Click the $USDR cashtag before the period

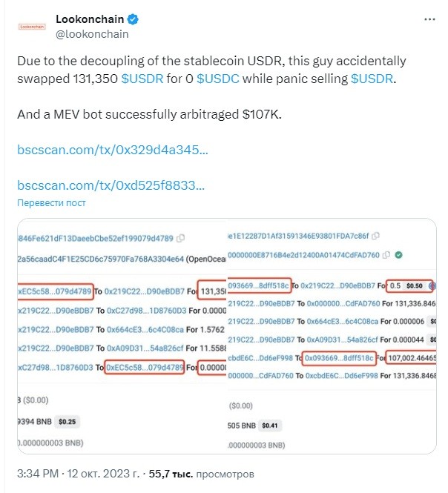[x=372, y=79]
